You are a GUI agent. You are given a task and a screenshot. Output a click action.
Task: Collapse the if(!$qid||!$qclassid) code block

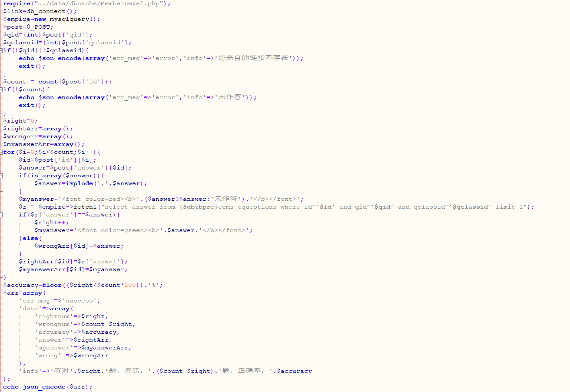point(1,50)
